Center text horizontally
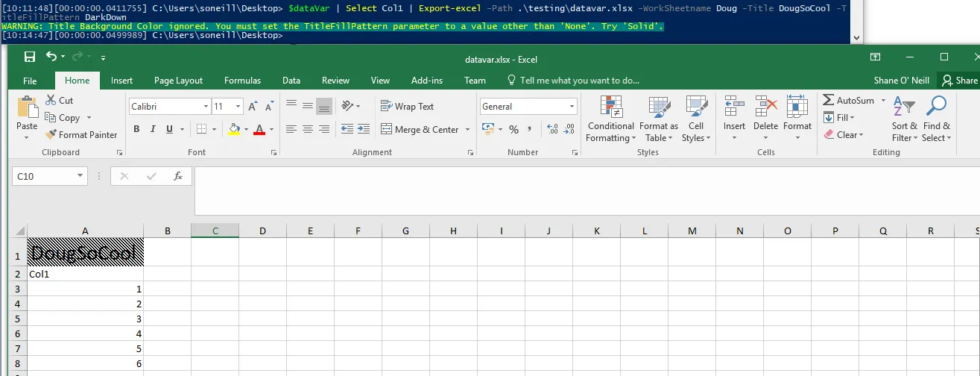Viewport: 980px width, 376px height. [x=308, y=129]
